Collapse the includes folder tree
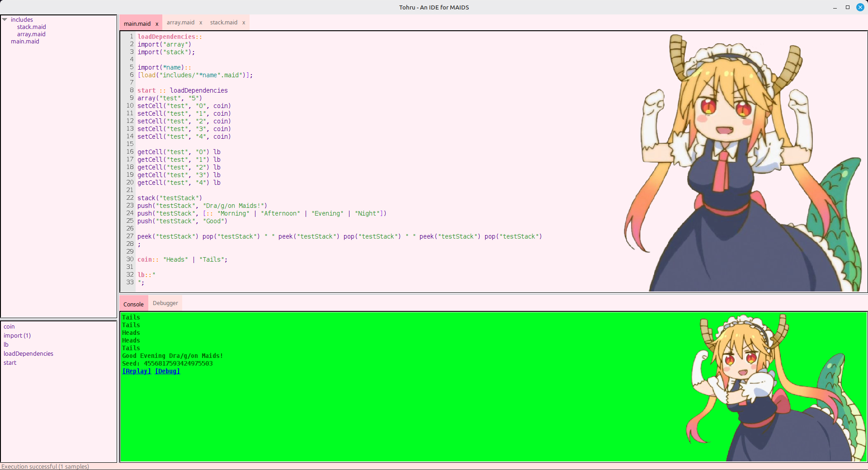The image size is (868, 470). coord(5,19)
